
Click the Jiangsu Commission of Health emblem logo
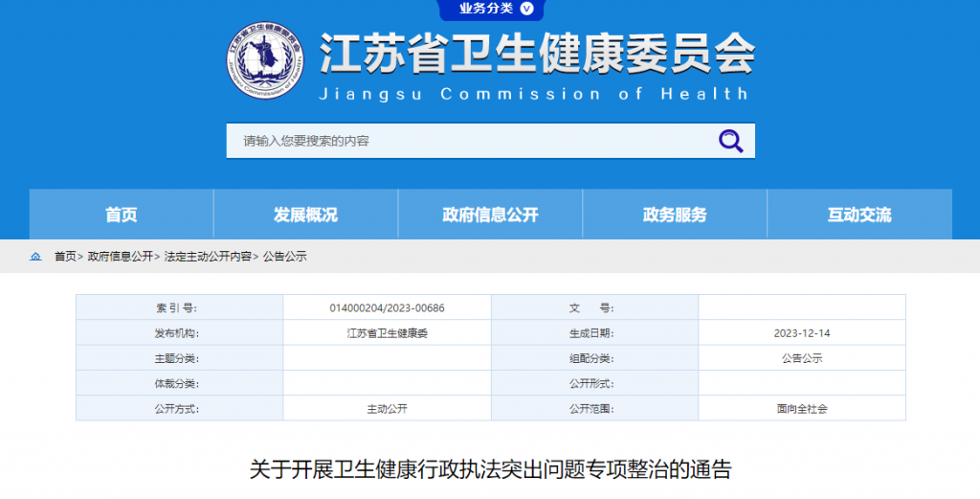[x=266, y=60]
